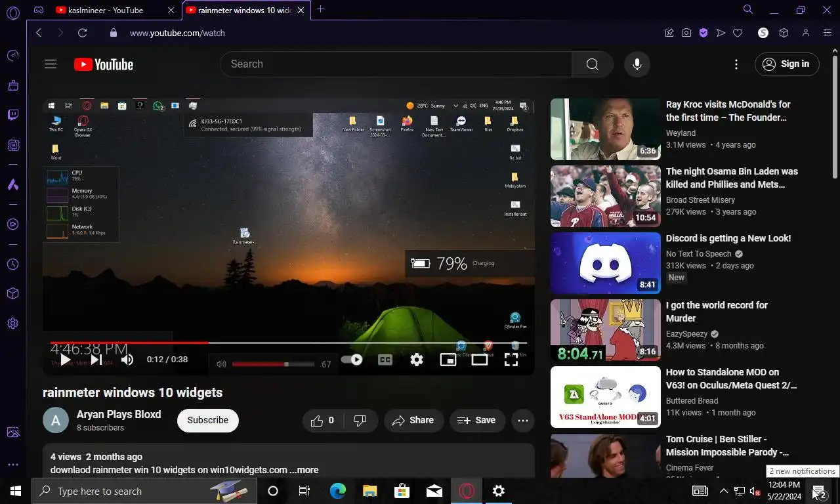Open Windows Start menu
This screenshot has height=504, width=840.
16,491
